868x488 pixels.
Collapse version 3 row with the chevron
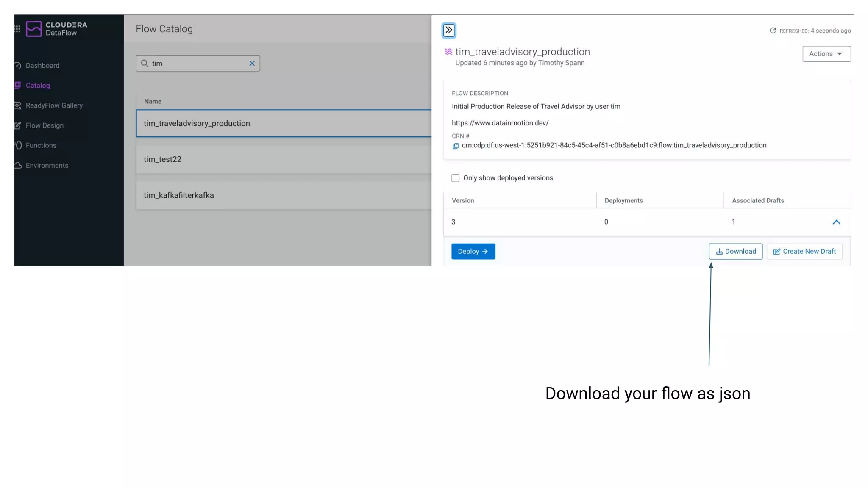tap(836, 222)
